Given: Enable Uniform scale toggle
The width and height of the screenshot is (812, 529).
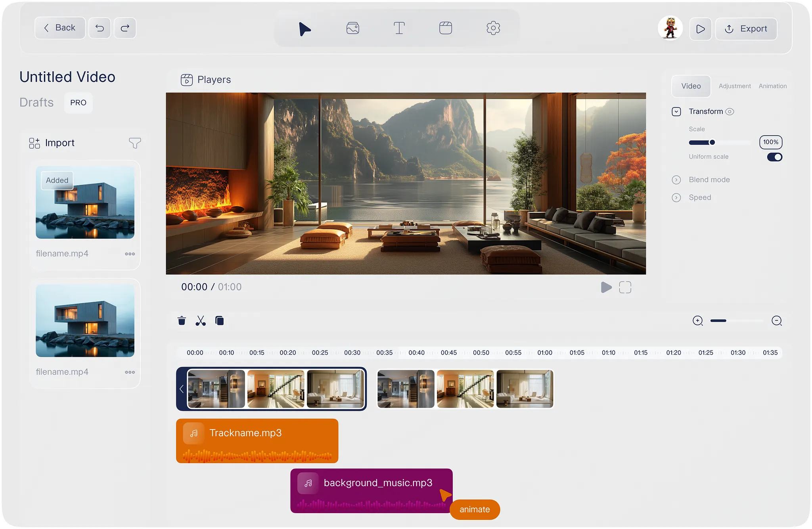Looking at the screenshot, I should pos(774,157).
